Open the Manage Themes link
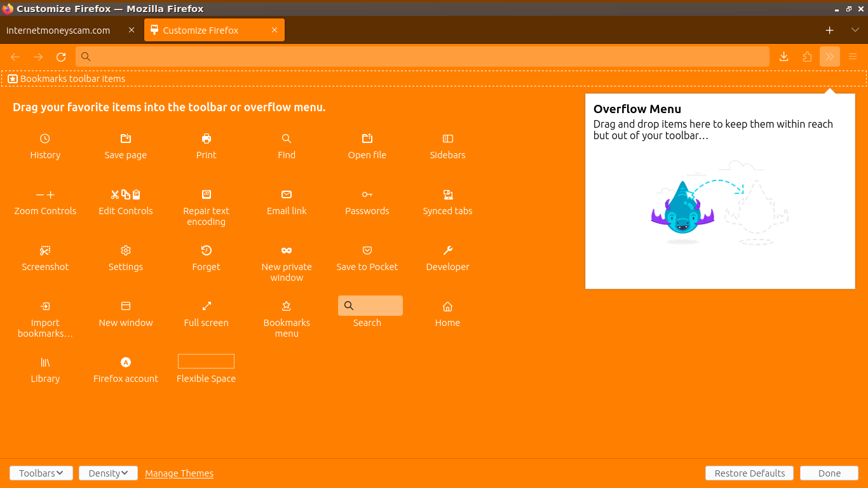The height and width of the screenshot is (488, 868). (x=179, y=473)
